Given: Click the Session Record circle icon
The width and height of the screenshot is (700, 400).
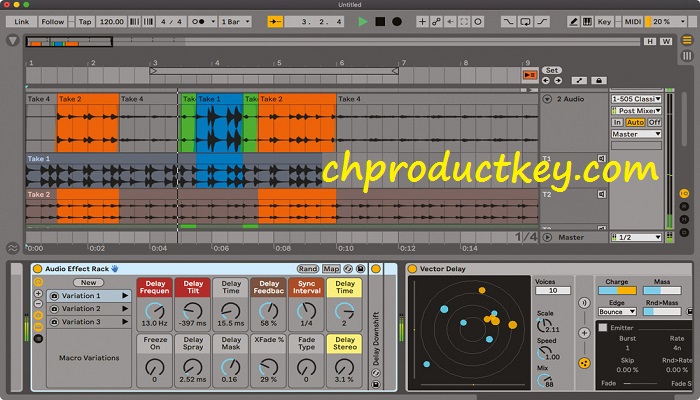Looking at the screenshot, I should tap(478, 21).
